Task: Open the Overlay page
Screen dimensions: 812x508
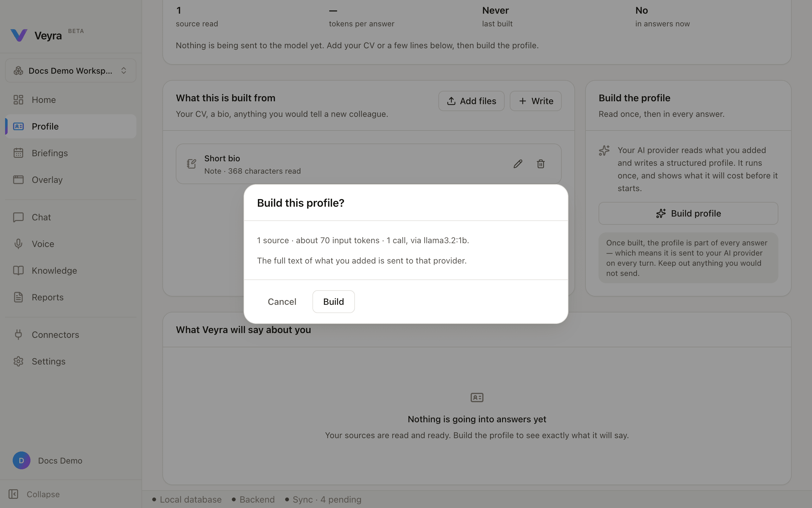Action: 70,180
